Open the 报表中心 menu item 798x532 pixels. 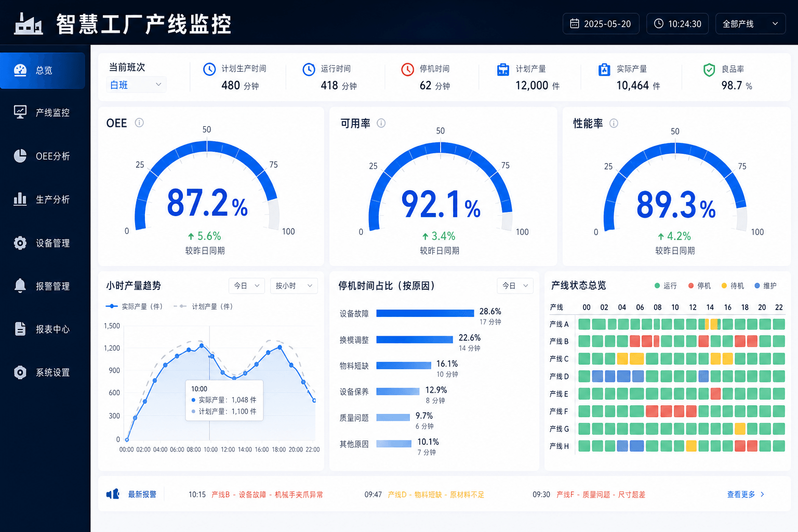pyautogui.click(x=43, y=329)
